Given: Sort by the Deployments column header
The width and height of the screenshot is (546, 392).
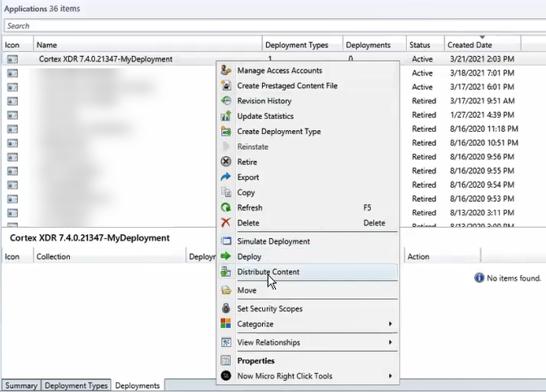Looking at the screenshot, I should click(374, 45).
